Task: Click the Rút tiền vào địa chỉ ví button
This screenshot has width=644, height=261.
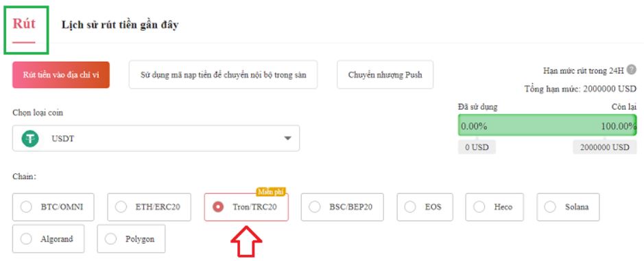Action: point(61,75)
